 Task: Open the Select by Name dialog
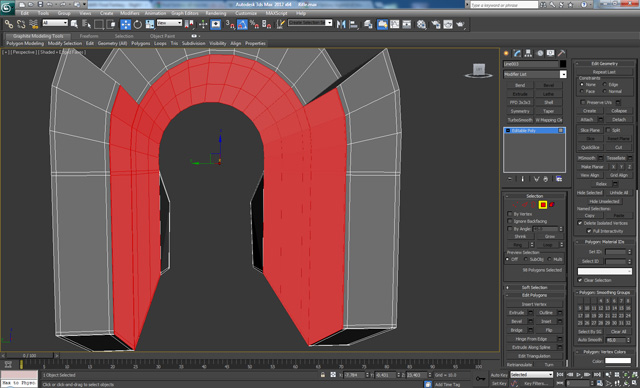pyautogui.click(x=86, y=24)
